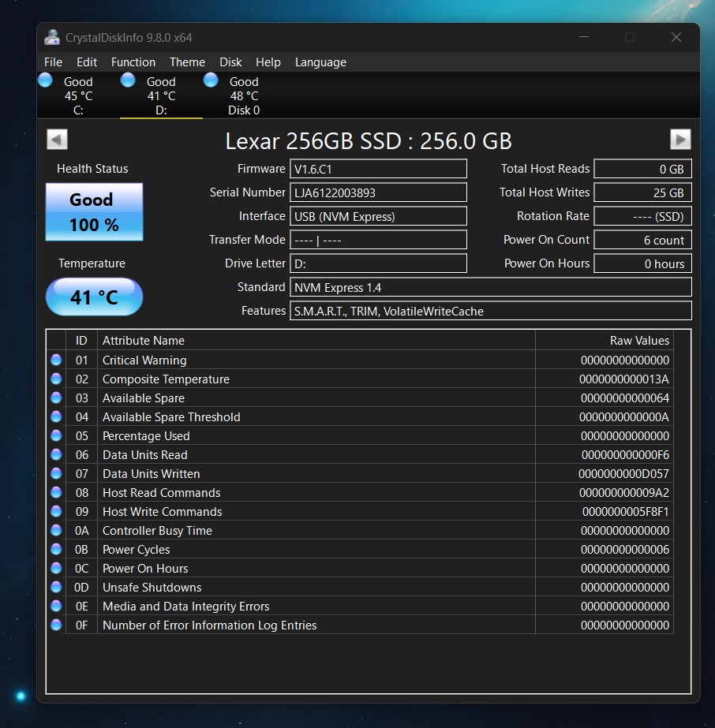Click the Rotation Rate value ---- (SSD)
This screenshot has width=715, height=728.
coord(642,216)
